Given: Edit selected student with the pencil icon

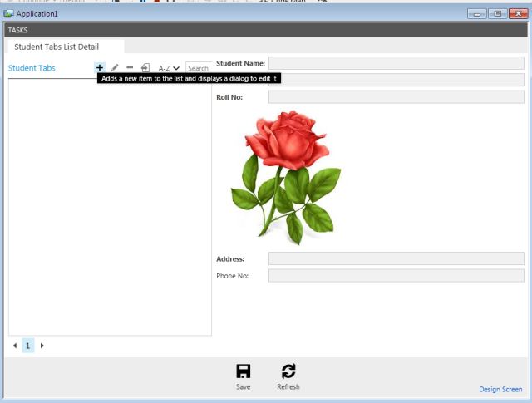Looking at the screenshot, I should coord(115,68).
